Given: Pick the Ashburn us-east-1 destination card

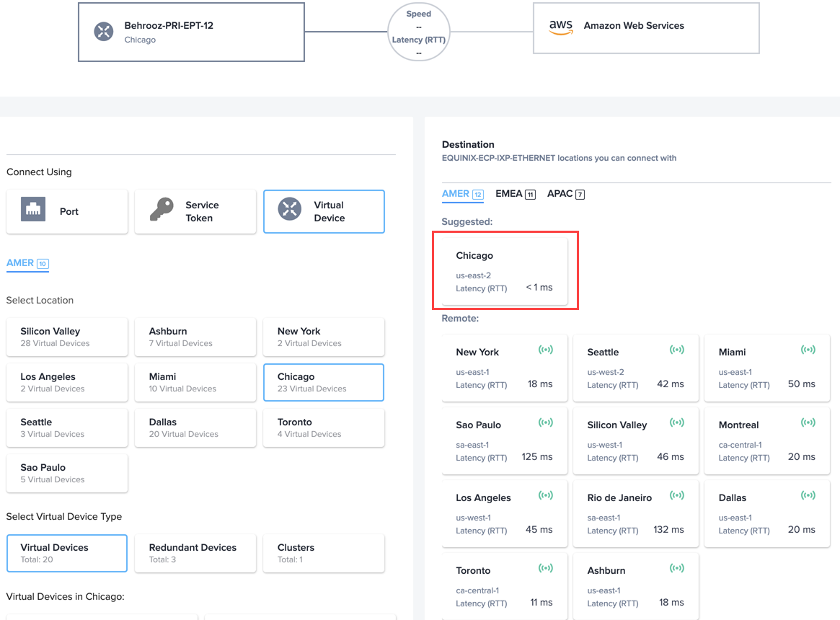Looking at the screenshot, I should (x=636, y=587).
